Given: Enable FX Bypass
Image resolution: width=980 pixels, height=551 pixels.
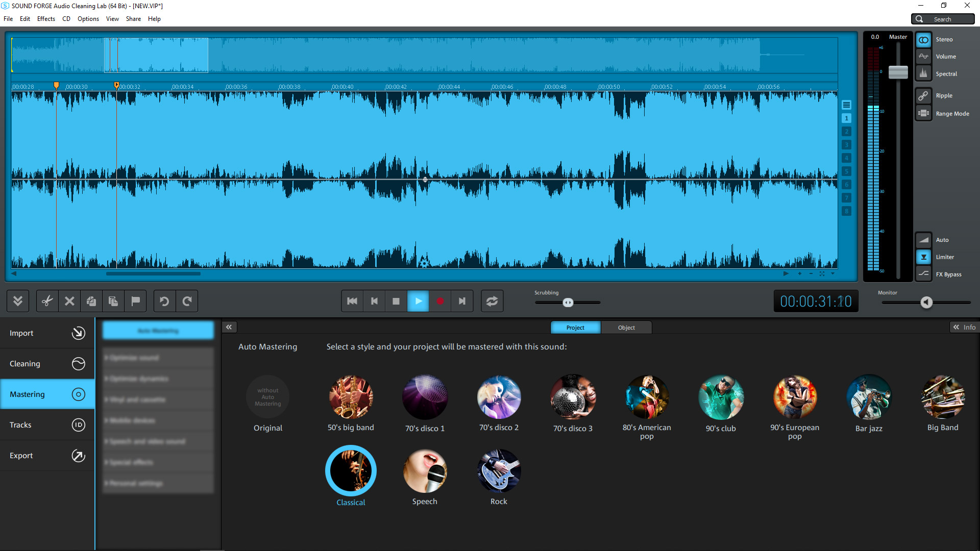Looking at the screenshot, I should (x=924, y=274).
